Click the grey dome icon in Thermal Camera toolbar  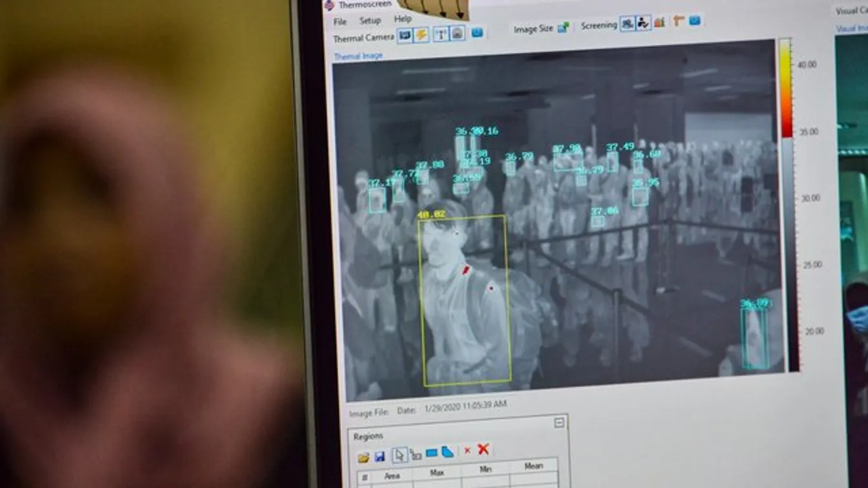[x=457, y=33]
